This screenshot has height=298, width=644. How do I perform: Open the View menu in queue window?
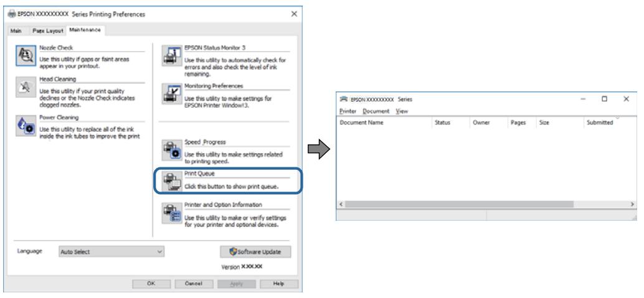(x=402, y=111)
